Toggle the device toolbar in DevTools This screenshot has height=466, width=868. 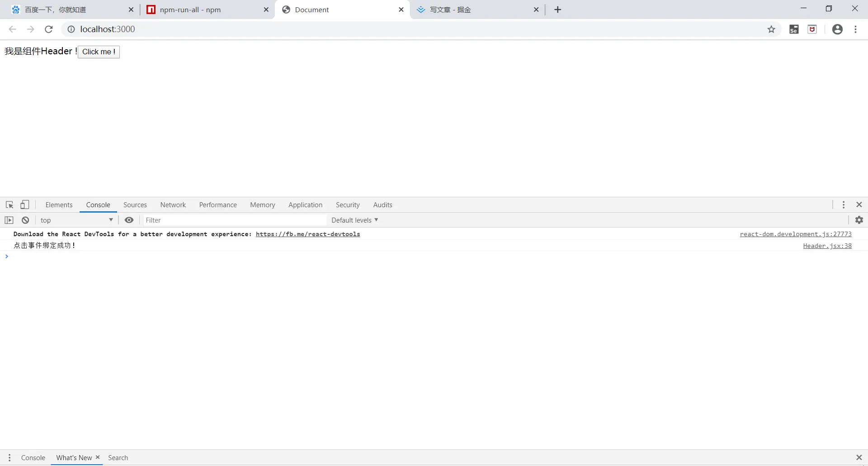(x=25, y=205)
